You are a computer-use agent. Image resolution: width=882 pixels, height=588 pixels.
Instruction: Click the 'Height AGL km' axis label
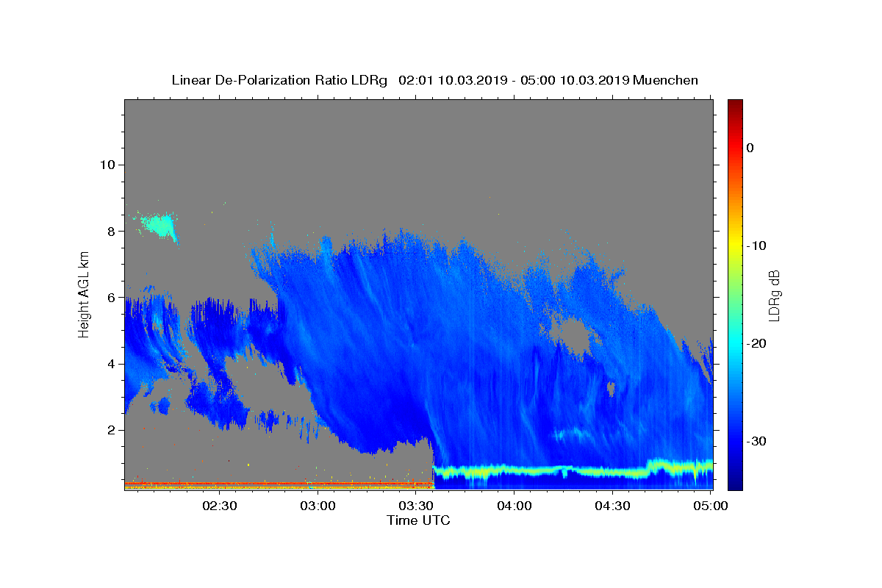pyautogui.click(x=84, y=294)
